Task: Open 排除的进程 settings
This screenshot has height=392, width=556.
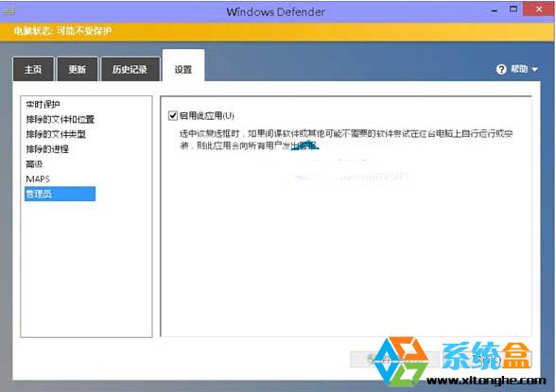Action: pos(47,149)
